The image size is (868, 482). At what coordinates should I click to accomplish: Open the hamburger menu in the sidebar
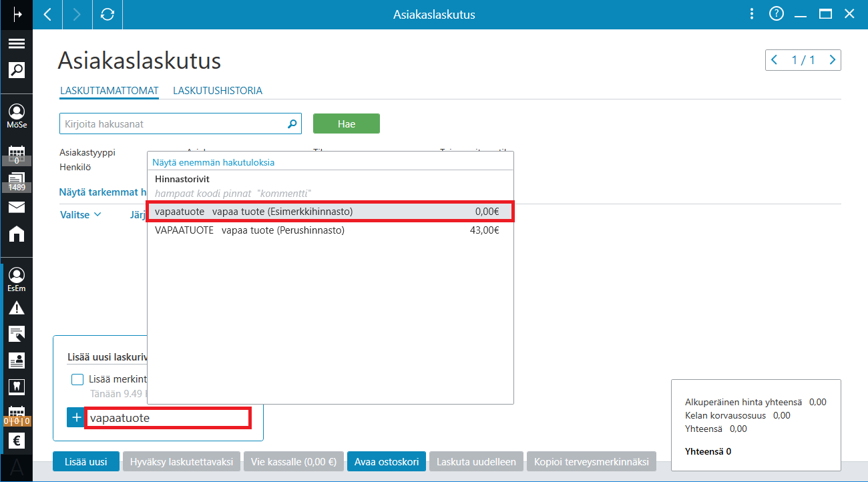pos(16,43)
